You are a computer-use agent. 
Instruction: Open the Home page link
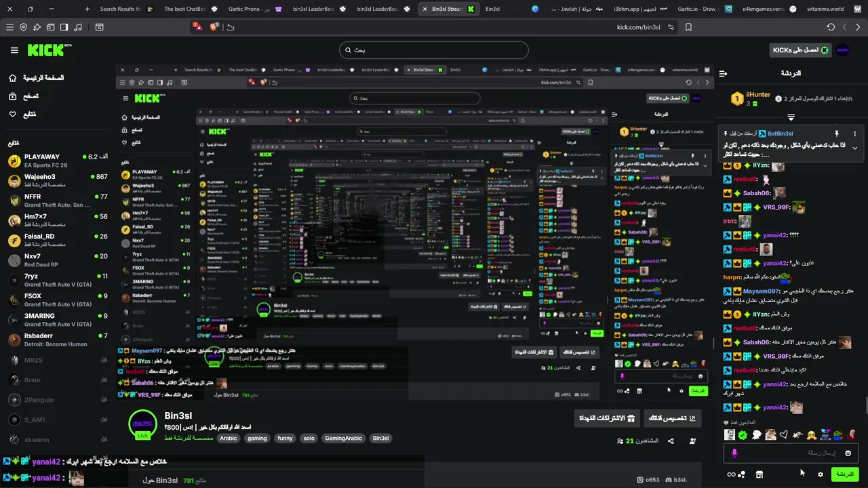(x=38, y=78)
